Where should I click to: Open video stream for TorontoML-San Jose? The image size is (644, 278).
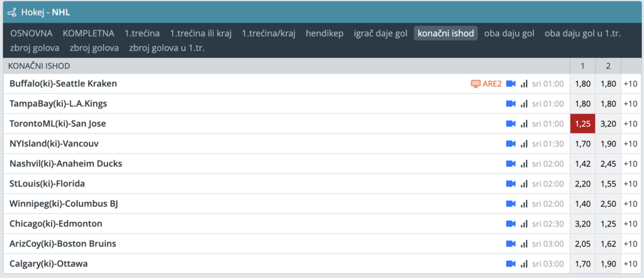tap(511, 124)
